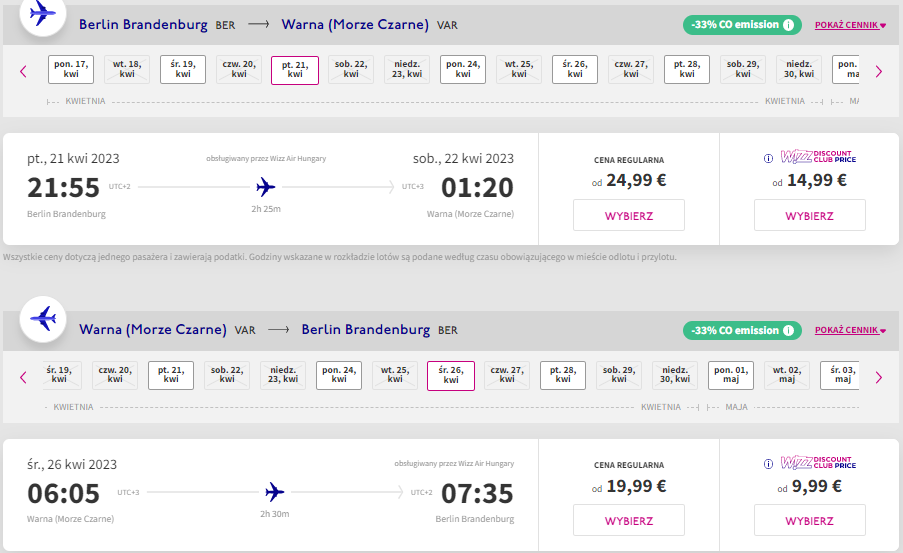Select return date sob. 29, kwi
The height and width of the screenshot is (553, 903).
point(619,375)
